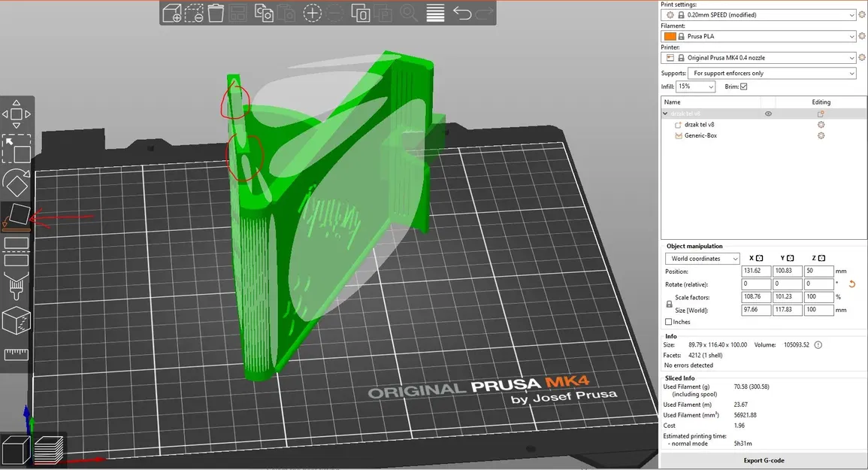This screenshot has height=470, width=868.
Task: Click the Y axis mirror icon
Action: pos(791,258)
